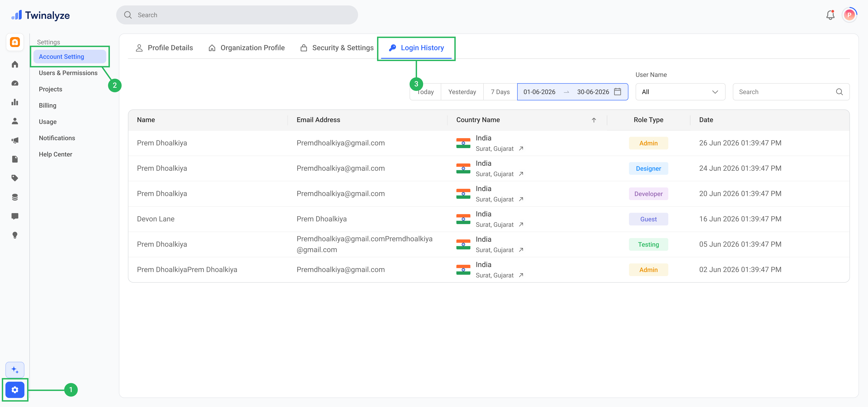Open the orange home logo icon in sidebar
This screenshot has width=868, height=407.
pyautogui.click(x=15, y=42)
